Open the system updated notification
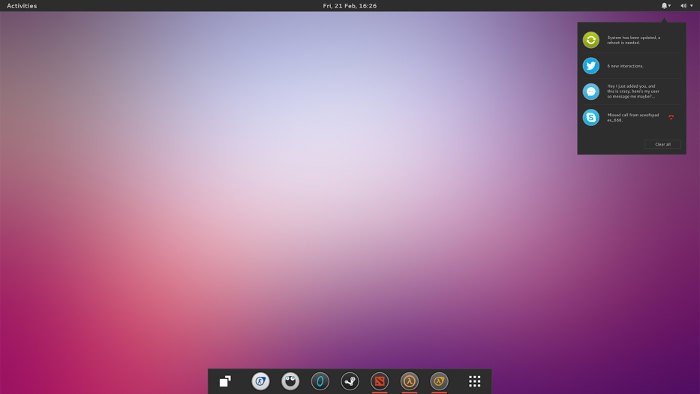This screenshot has width=700, height=394. point(632,40)
